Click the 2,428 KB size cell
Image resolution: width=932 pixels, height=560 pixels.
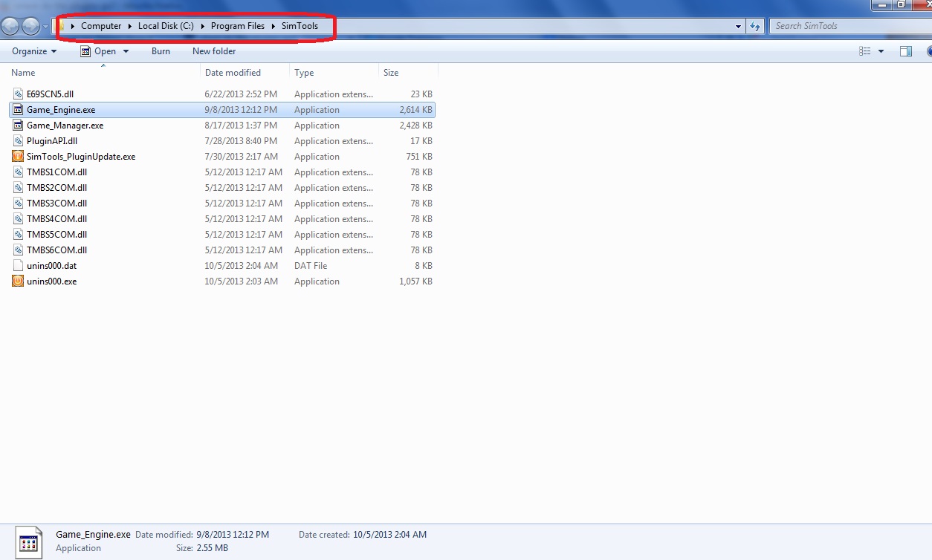(x=415, y=126)
